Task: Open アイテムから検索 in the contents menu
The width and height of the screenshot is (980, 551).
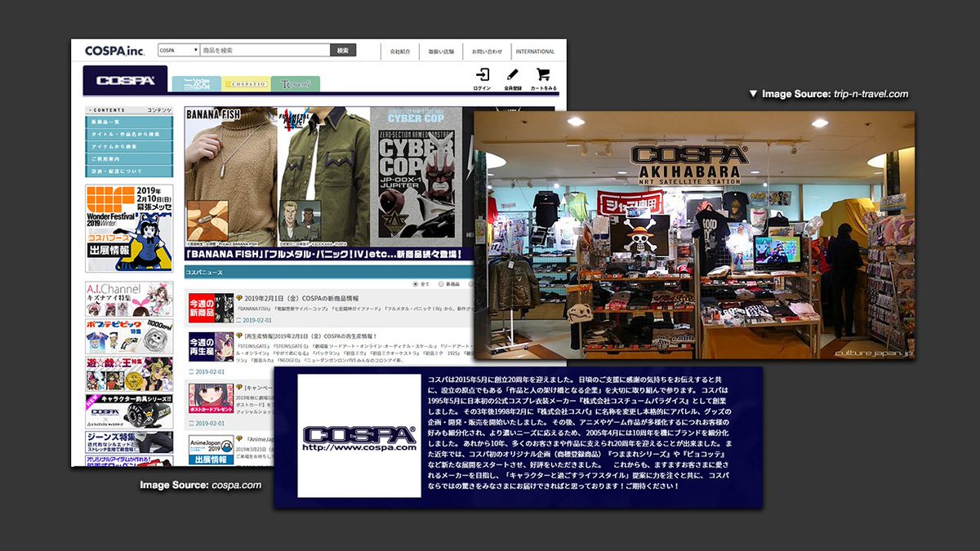Action: [129, 146]
